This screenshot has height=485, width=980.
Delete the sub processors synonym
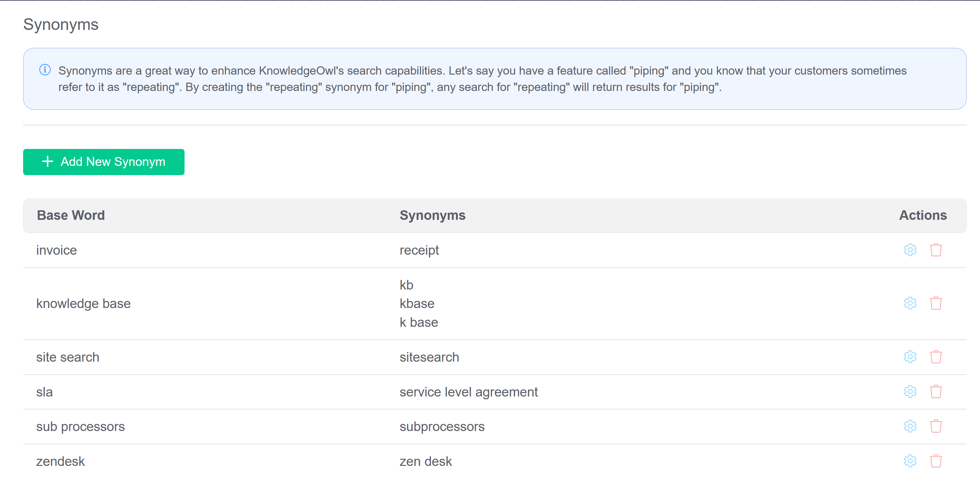pos(936,426)
